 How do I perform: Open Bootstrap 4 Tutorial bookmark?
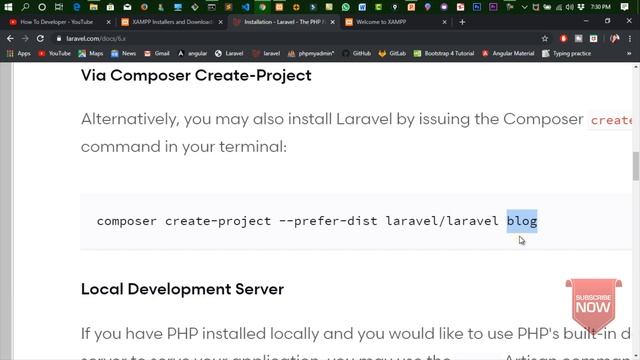444,53
